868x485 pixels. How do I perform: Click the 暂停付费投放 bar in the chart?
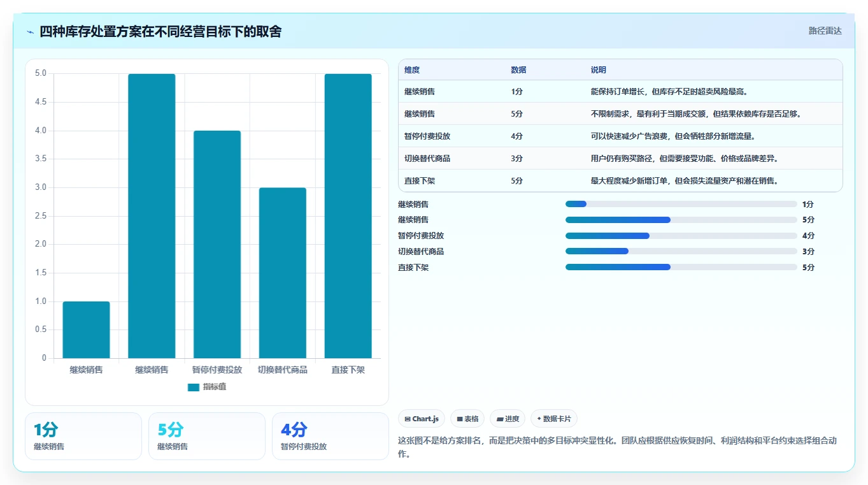point(217,244)
